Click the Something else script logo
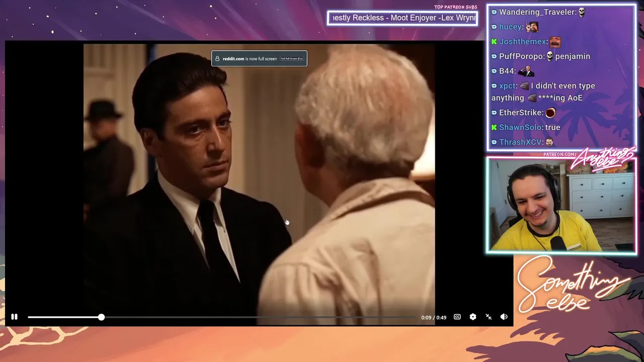Screen dimensions: 644x362 tap(574, 284)
